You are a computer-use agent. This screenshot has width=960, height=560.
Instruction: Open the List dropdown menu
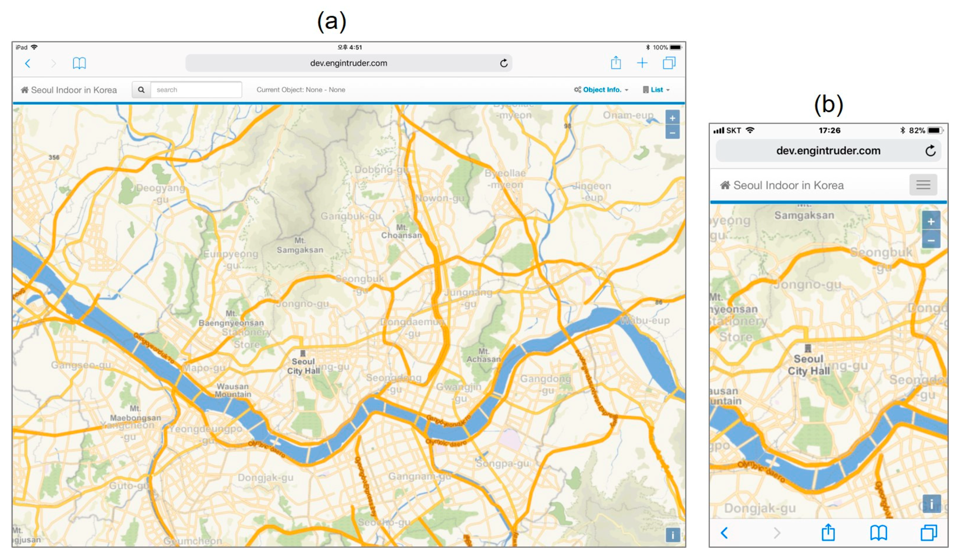[x=656, y=90]
